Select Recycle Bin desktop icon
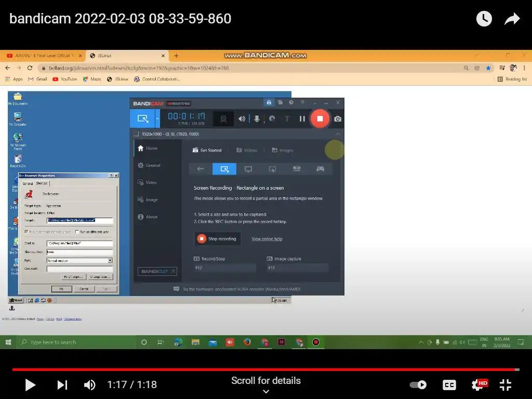Image resolution: width=532 pixels, height=399 pixels. coord(18,161)
